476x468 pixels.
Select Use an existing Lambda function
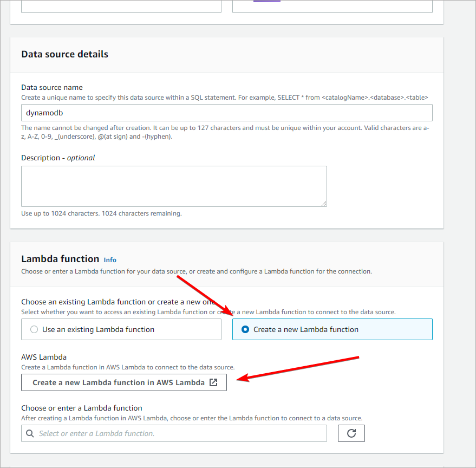(34, 329)
